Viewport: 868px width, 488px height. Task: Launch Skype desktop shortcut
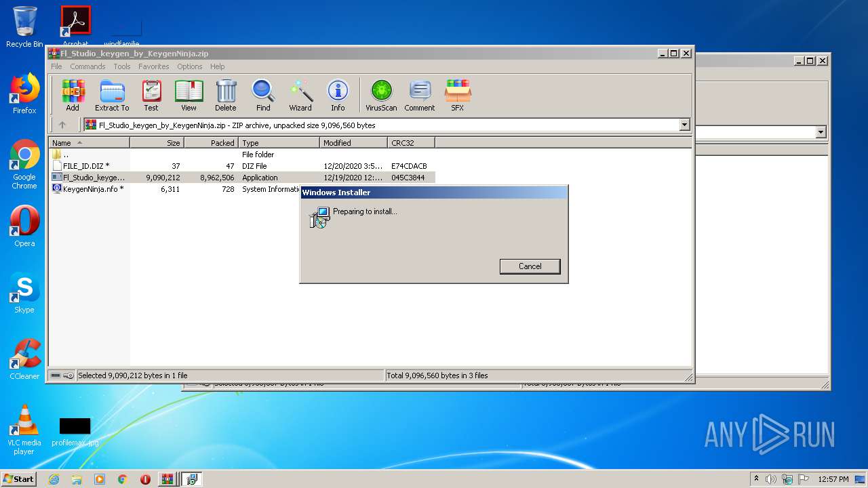click(x=24, y=293)
